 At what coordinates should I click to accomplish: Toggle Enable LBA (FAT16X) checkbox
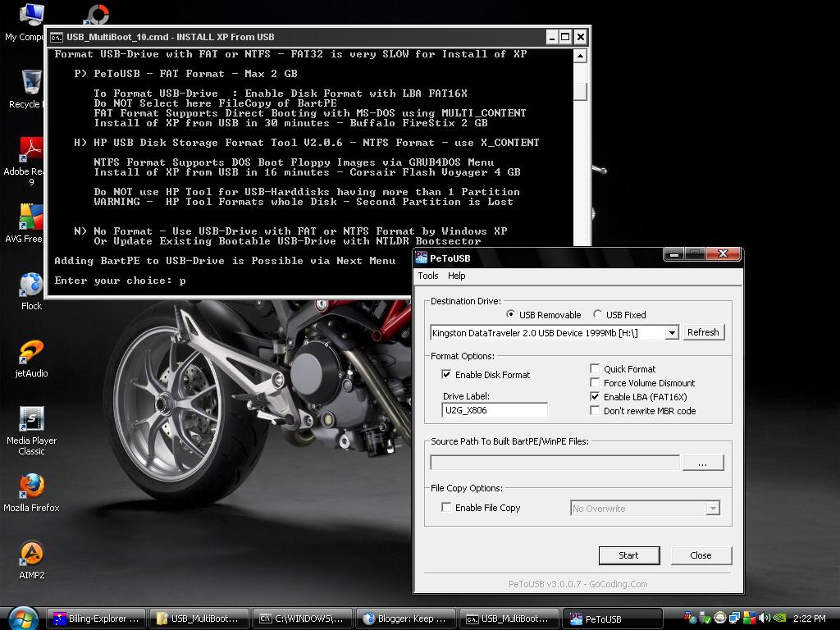[595, 396]
